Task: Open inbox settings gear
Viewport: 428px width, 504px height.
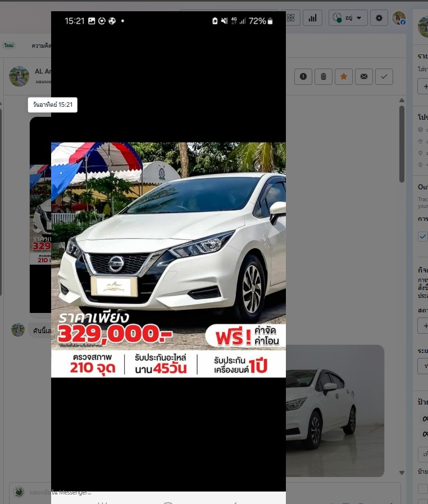Action: point(379,18)
